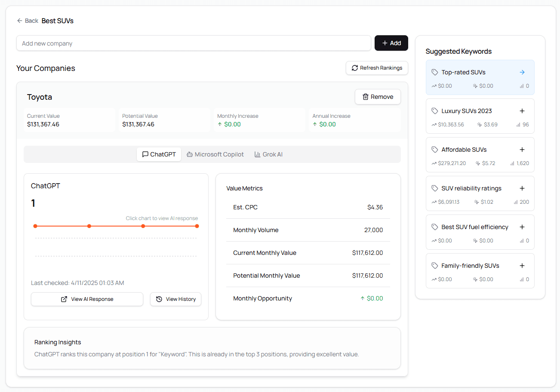The width and height of the screenshot is (560, 392).
Task: Click the Family-friendly SUVs keyword text
Action: 470,266
